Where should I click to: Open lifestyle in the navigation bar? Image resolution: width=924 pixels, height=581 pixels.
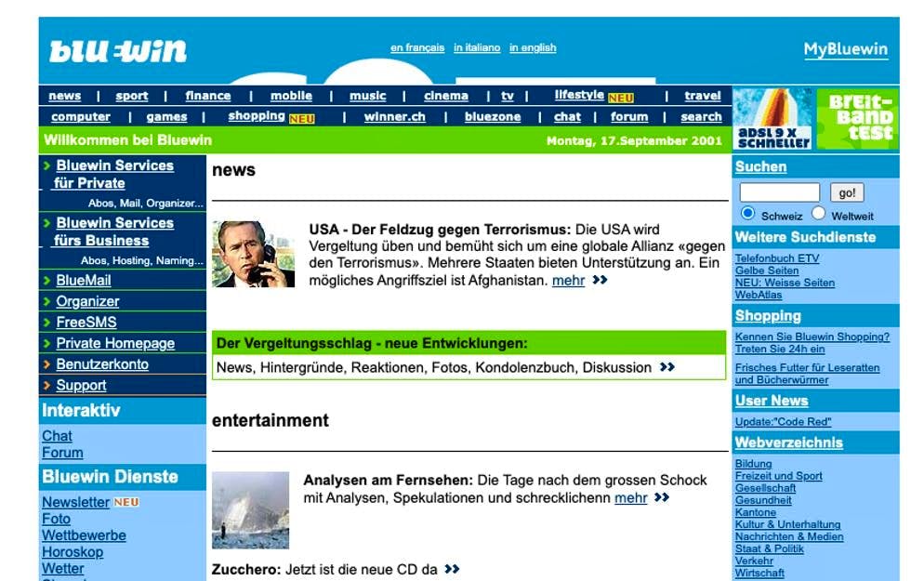pos(579,94)
